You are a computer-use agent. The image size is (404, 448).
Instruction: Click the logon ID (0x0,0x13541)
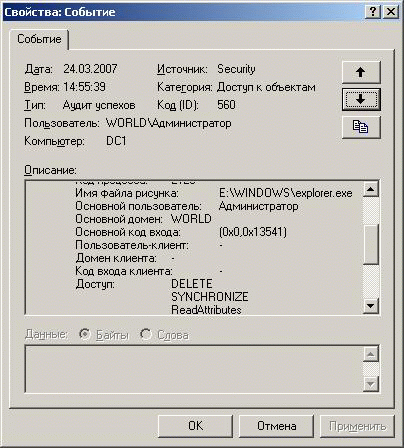253,232
